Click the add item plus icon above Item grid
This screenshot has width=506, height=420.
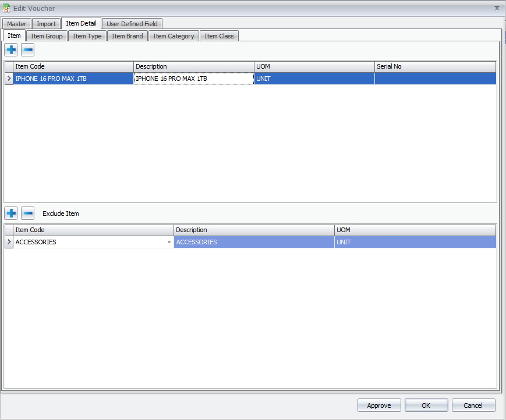point(10,50)
